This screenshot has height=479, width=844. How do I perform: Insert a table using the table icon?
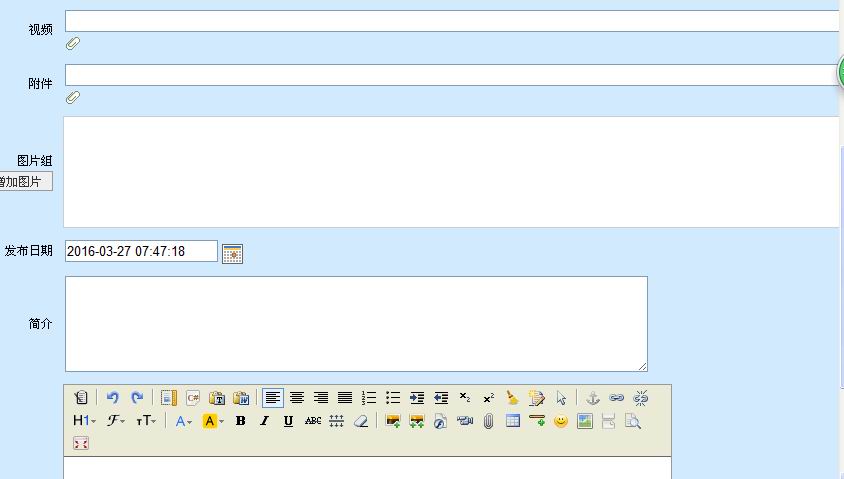click(x=513, y=421)
